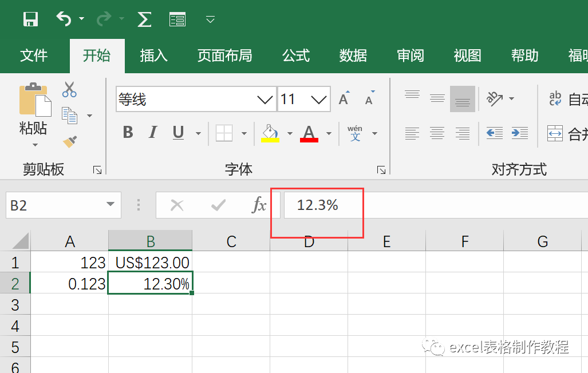
Task: Click Increase Indent icon
Action: click(520, 133)
